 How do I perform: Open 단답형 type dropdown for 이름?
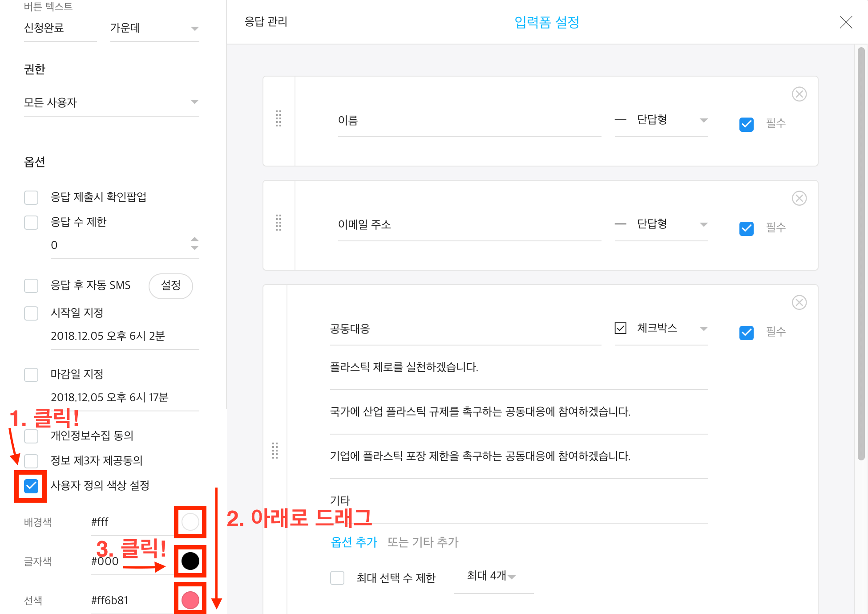coord(661,120)
